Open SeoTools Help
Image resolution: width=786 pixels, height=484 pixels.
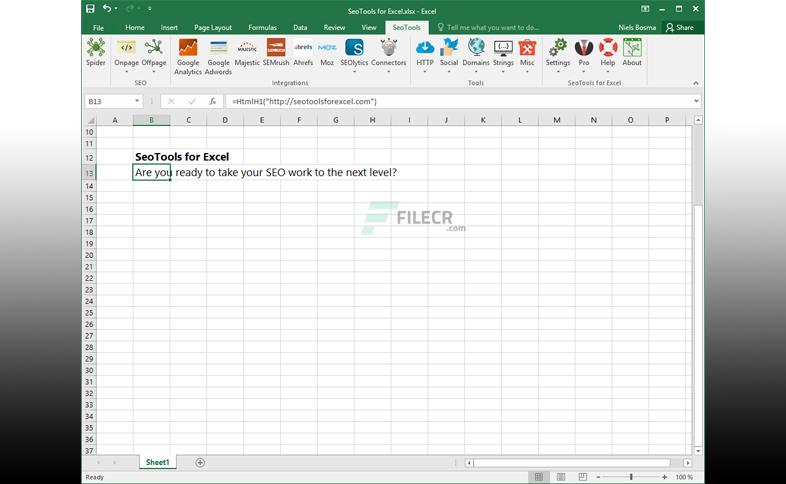click(x=608, y=56)
